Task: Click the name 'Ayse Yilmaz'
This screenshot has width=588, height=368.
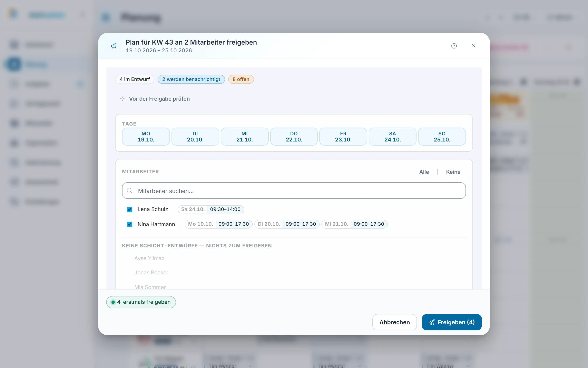Action: click(x=149, y=258)
